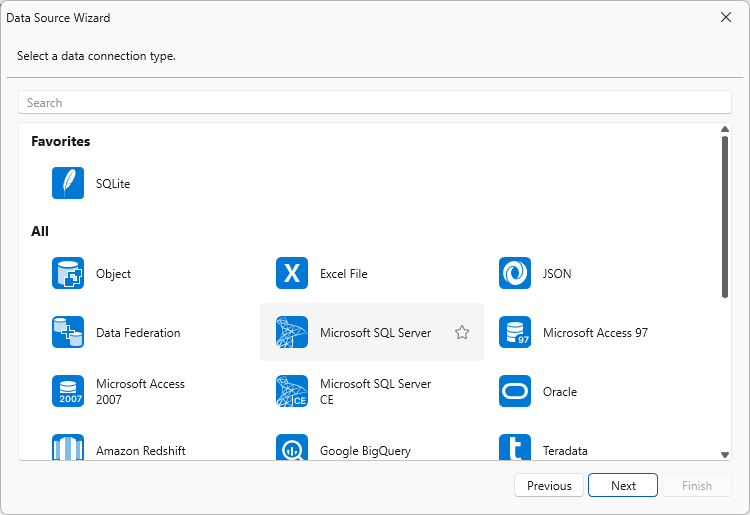Choose the Microsoft SQL Server icon
Image resolution: width=750 pixels, height=515 pixels.
tap(292, 332)
